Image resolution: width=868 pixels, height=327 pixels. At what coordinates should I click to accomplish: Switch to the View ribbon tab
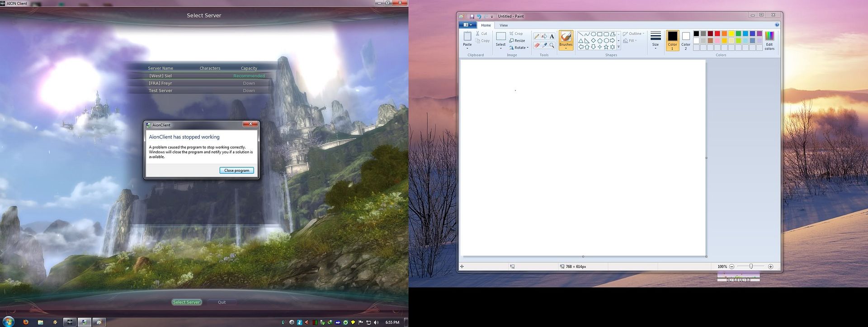[504, 25]
